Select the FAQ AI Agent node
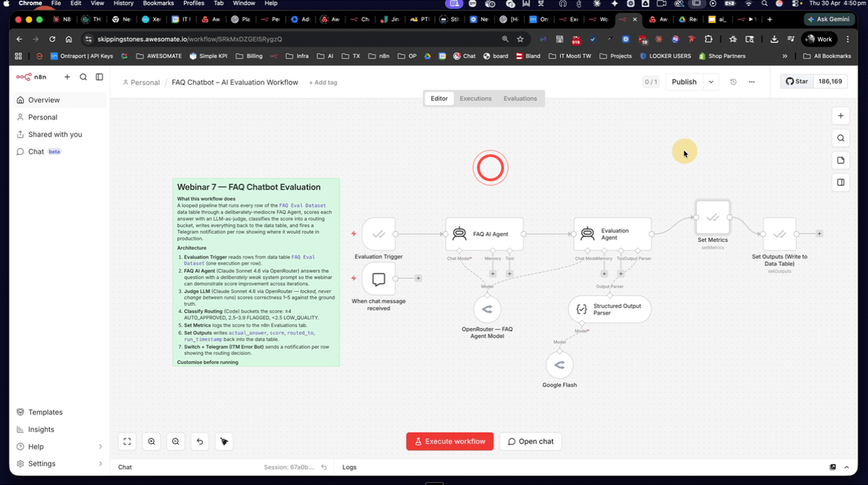Screen dimensions: 868x485 pos(485,234)
